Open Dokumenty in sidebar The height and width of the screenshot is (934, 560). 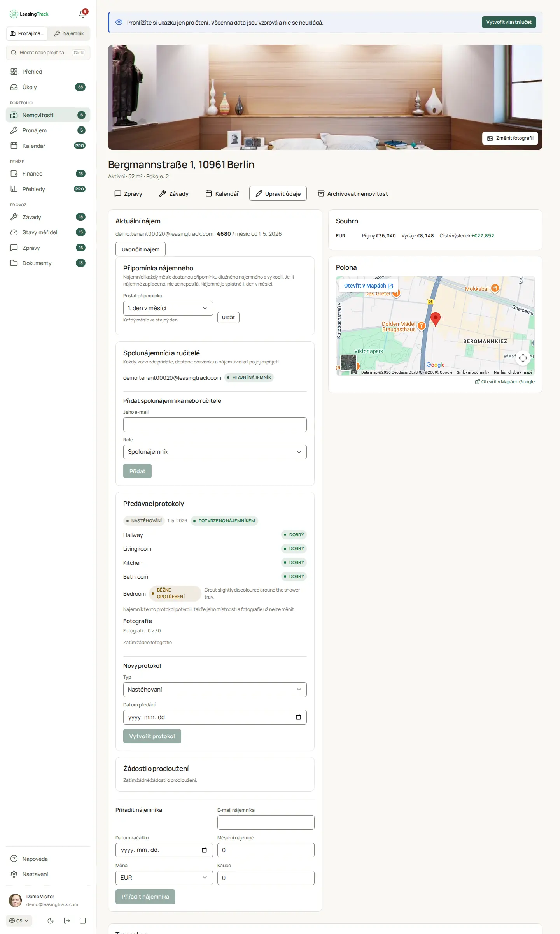(x=48, y=263)
